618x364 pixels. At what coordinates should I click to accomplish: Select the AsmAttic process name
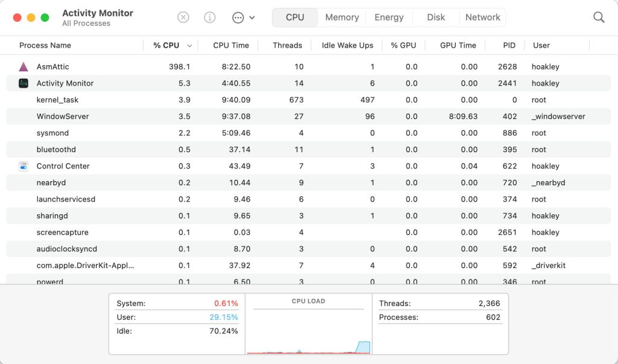click(x=53, y=66)
